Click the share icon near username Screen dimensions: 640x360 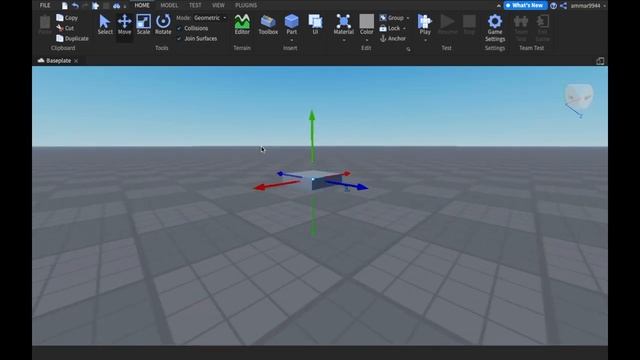564,6
